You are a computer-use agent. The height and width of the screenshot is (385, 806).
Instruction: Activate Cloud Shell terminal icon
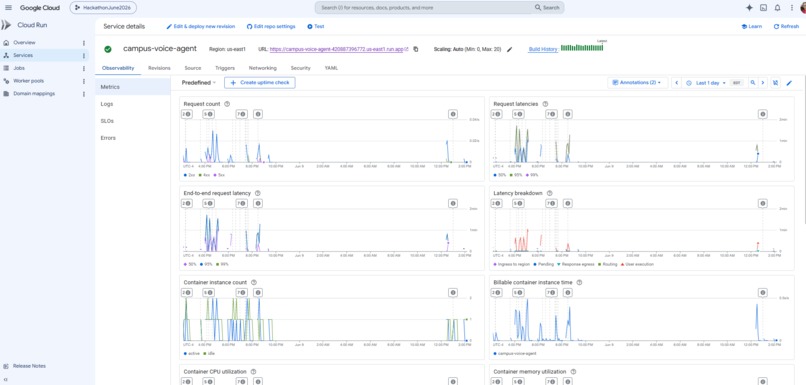pyautogui.click(x=763, y=8)
